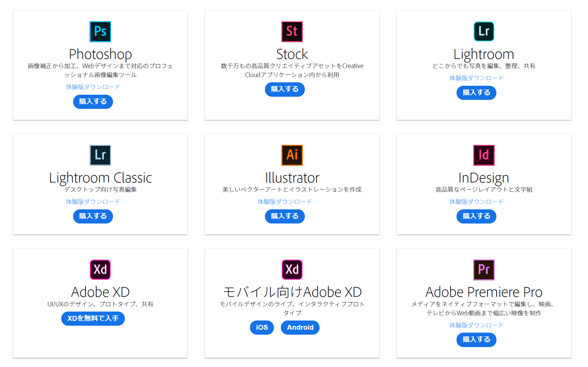Click the Adobe XD icon above 'Adobe XD' title
This screenshot has height=367, width=588.
[x=100, y=270]
